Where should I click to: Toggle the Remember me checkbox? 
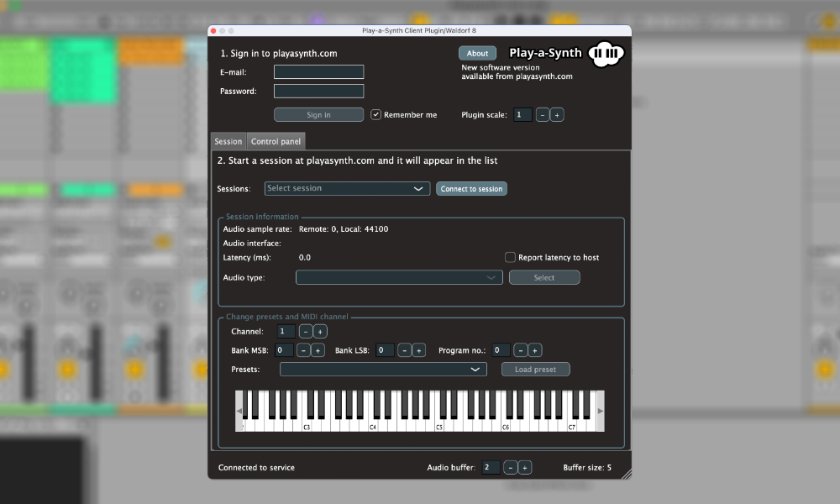tap(376, 114)
